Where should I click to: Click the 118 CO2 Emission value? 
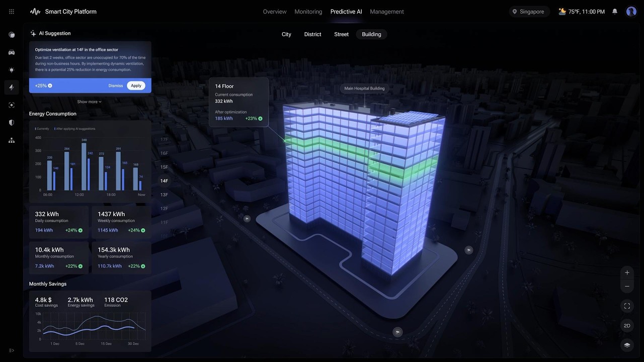coord(116,300)
